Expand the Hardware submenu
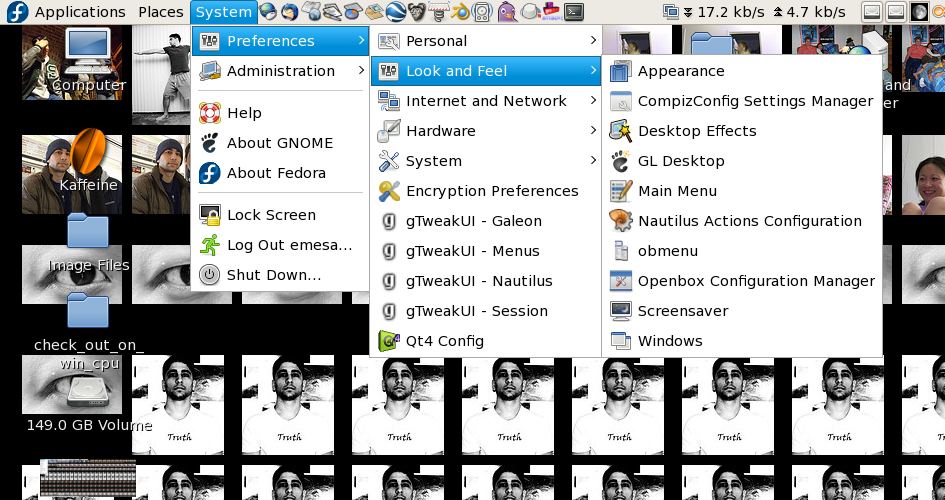The image size is (945, 500). [486, 131]
